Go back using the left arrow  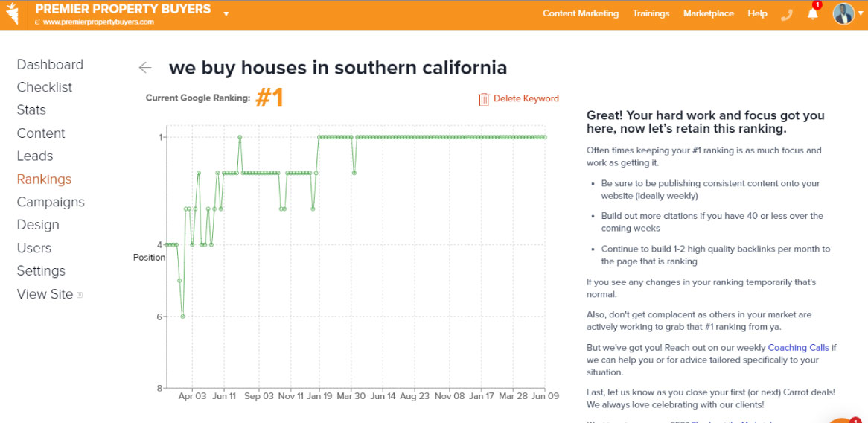pyautogui.click(x=144, y=68)
